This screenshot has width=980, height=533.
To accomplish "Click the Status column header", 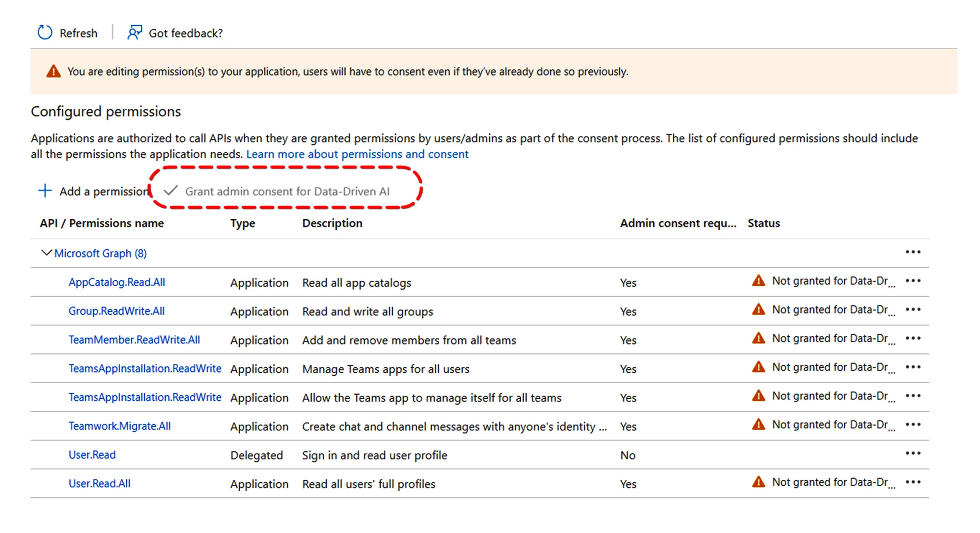I will click(764, 223).
